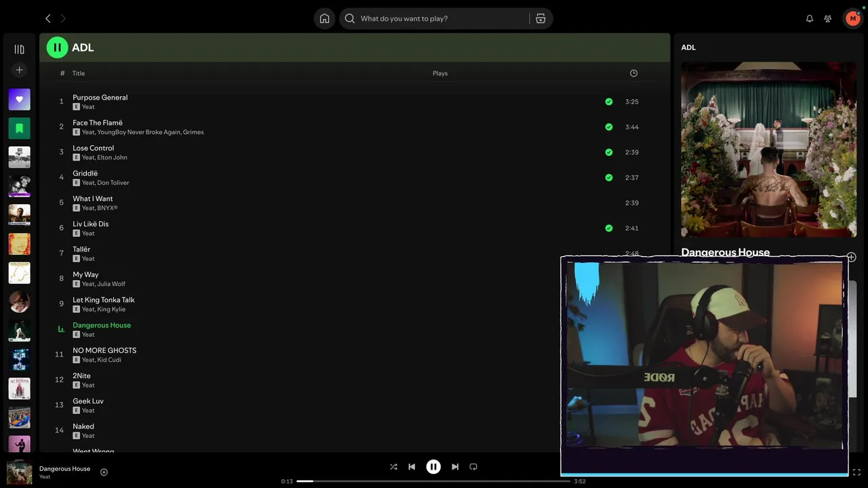Open artist link Grimes
868x488 pixels.
pos(193,132)
